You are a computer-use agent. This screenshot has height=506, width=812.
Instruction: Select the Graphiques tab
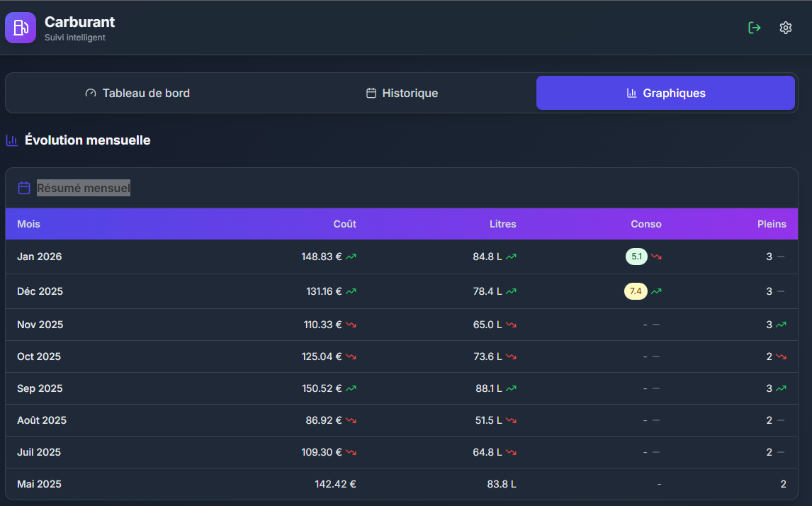[x=665, y=93]
